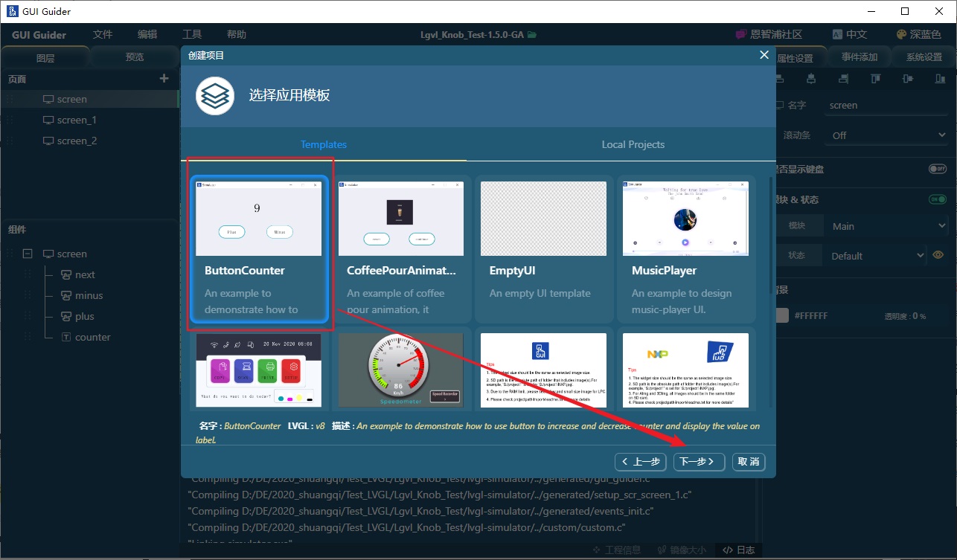Close the 创建项目 dialog with X
The height and width of the screenshot is (560, 957).
[x=764, y=55]
